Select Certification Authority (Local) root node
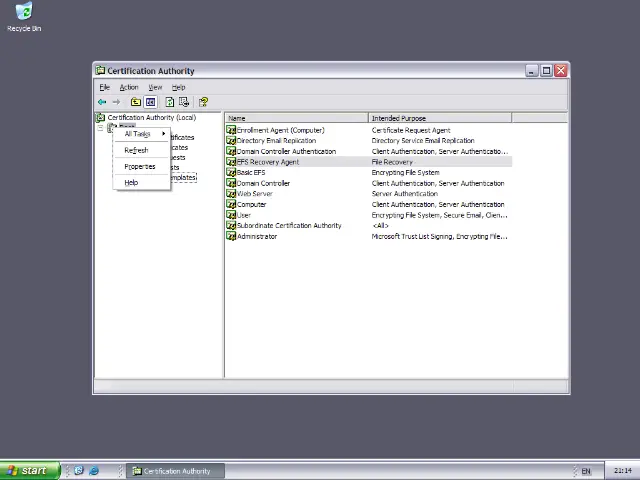This screenshot has height=480, width=640. [151, 118]
